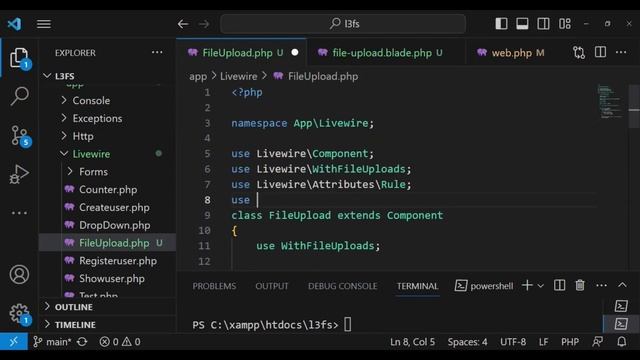Screen dimensions: 640x360
Task: Go back using the left arrow
Action: point(183,24)
